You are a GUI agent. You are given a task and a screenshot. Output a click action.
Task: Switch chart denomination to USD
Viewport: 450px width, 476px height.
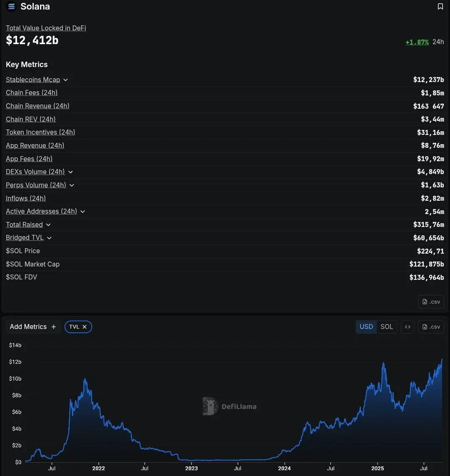366,326
